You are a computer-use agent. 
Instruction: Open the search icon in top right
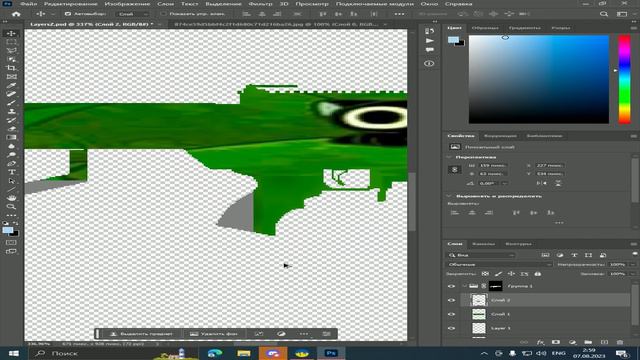coord(604,14)
